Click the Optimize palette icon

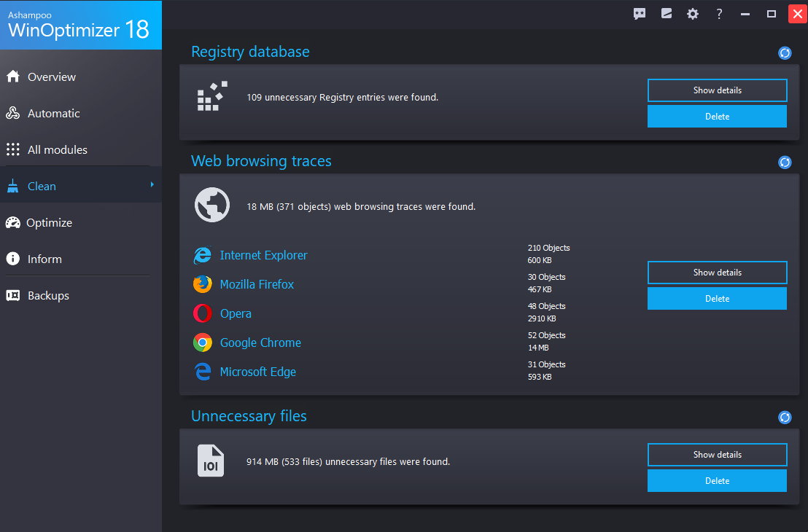point(12,222)
